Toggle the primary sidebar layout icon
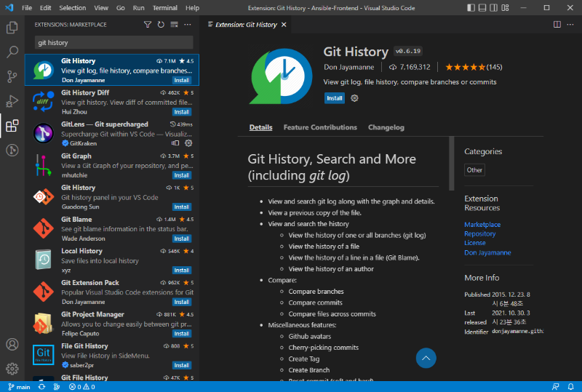The image size is (582, 392). (x=471, y=8)
